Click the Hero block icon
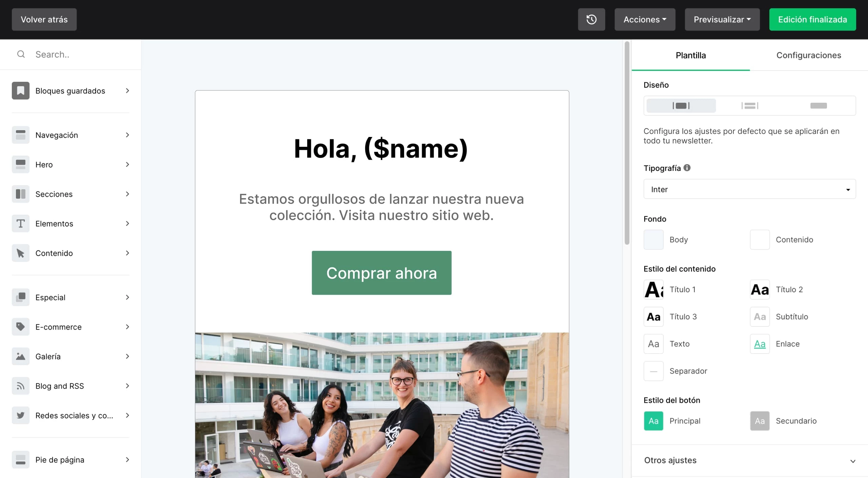Screen dimensions: 868x478 click(x=20, y=164)
